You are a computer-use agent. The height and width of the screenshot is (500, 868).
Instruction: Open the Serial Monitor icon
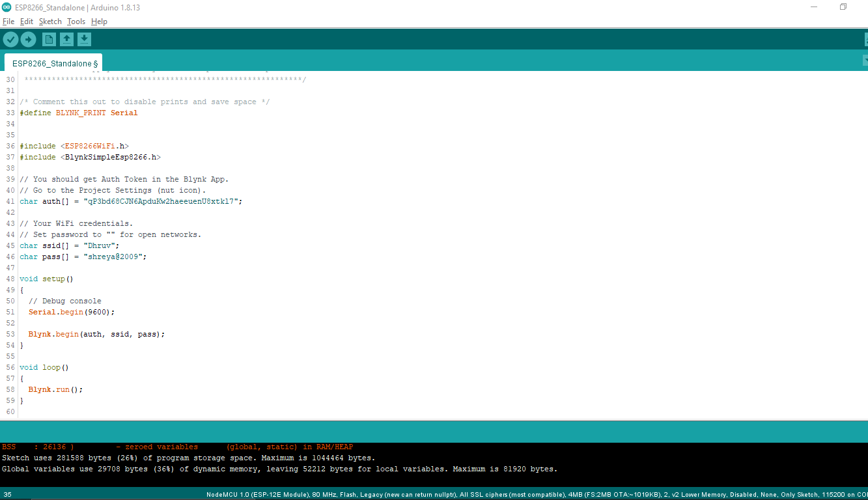[x=865, y=40]
